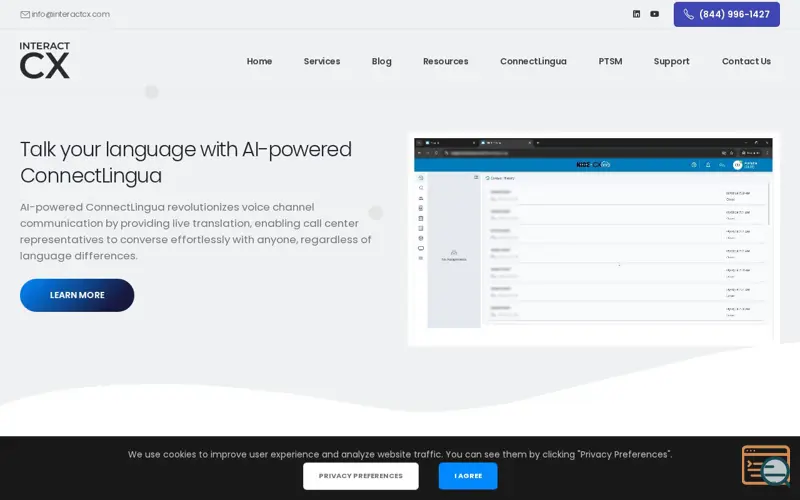Open the LinkedIn icon link
Screen dimensions: 800x500
(636, 14)
